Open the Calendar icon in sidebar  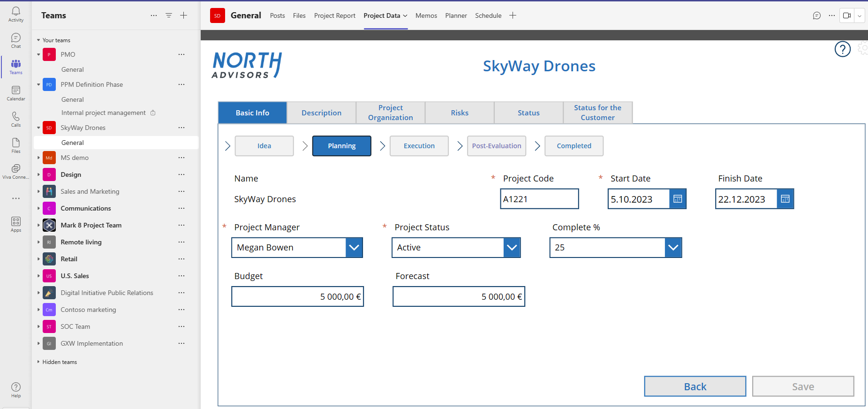15,93
